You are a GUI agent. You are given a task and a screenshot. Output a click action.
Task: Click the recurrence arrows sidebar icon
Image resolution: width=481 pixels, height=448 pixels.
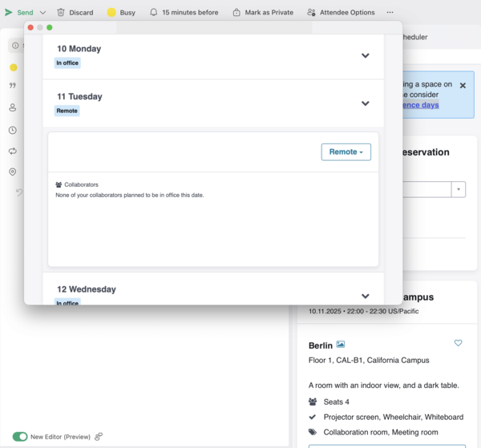13,151
